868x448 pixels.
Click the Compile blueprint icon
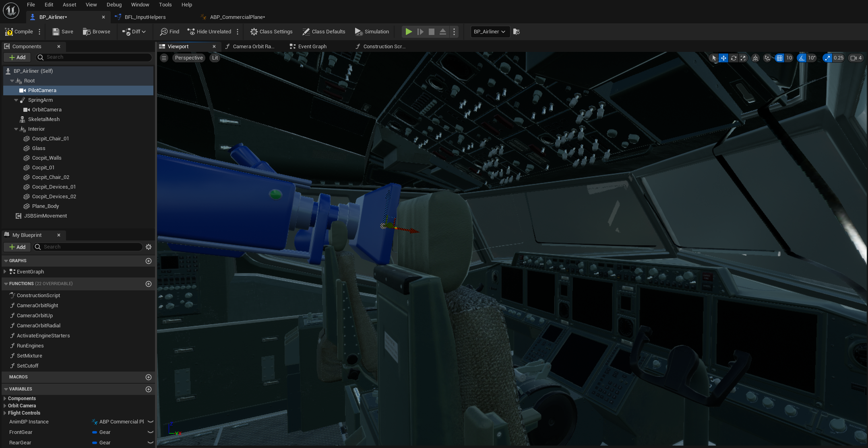[9, 32]
